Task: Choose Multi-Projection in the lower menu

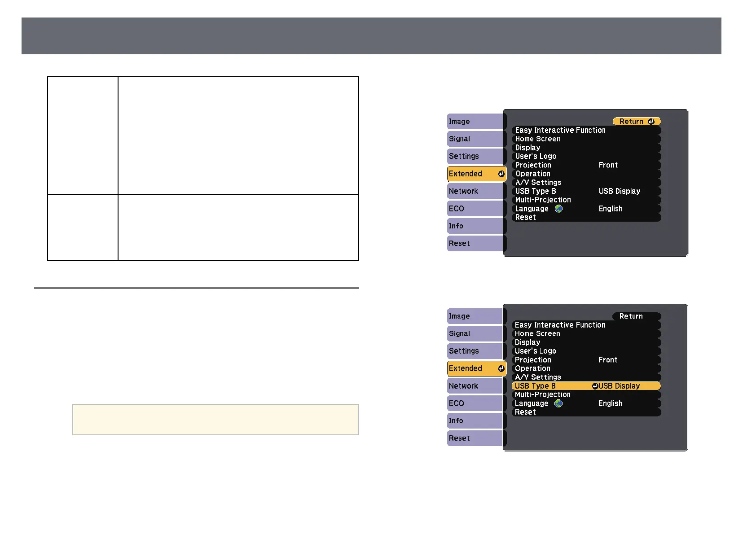Action: (586, 394)
